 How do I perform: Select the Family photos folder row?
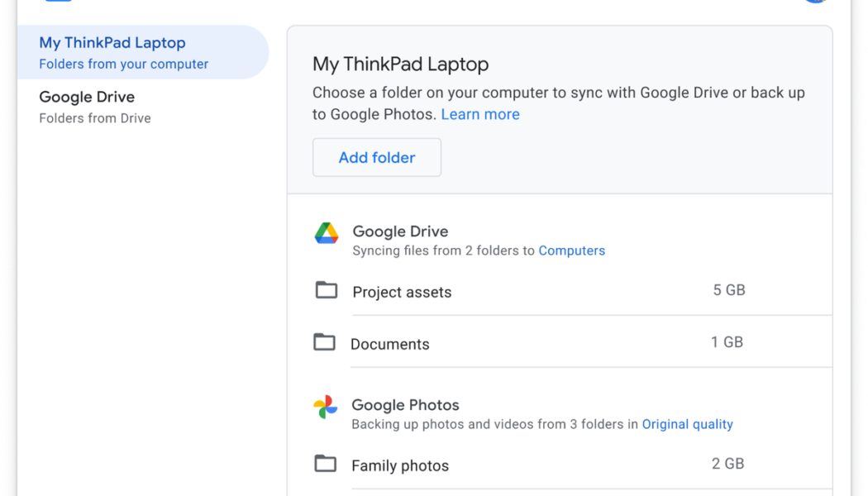click(x=400, y=465)
